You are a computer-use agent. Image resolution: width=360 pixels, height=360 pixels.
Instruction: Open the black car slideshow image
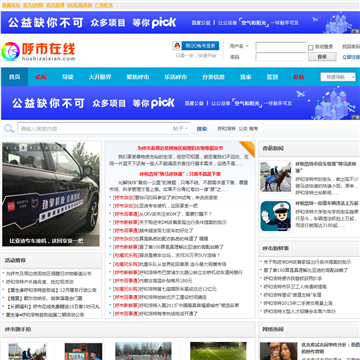pyautogui.click(x=51, y=194)
